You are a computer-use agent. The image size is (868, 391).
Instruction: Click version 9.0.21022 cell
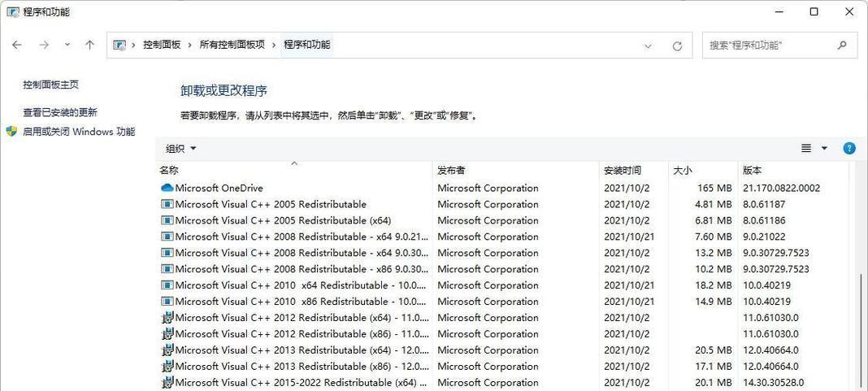tap(764, 237)
